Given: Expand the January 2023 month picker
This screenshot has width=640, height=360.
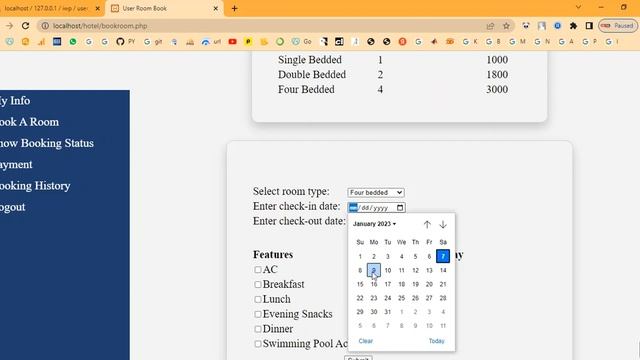Looking at the screenshot, I should [x=374, y=224].
